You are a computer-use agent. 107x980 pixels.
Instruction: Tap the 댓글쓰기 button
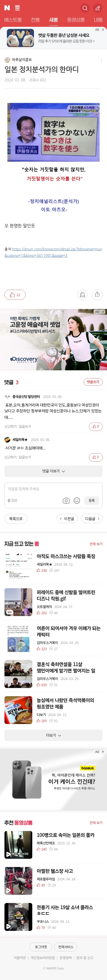(93, 381)
